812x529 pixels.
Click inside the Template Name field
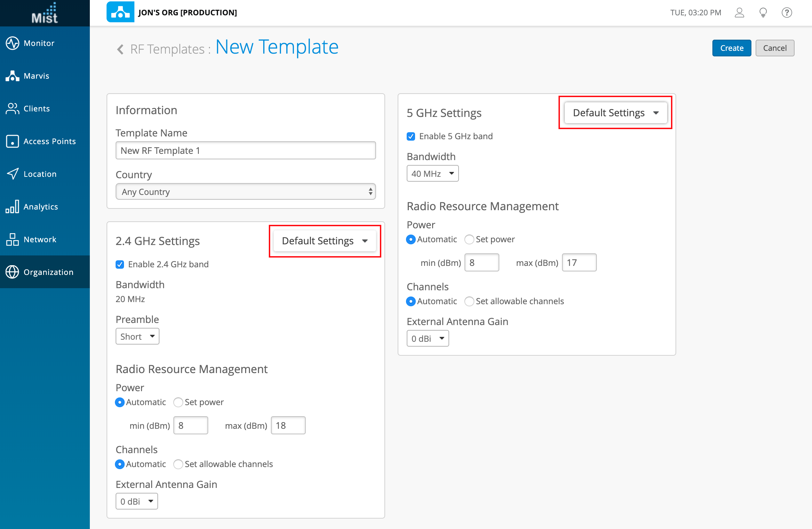point(245,151)
